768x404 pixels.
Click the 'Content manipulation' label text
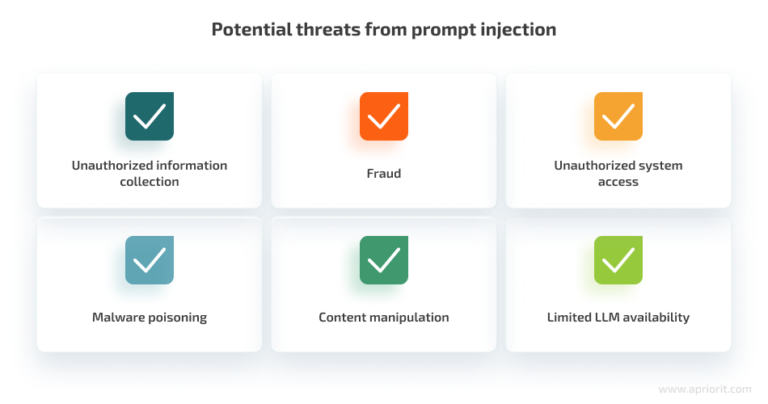tap(383, 318)
